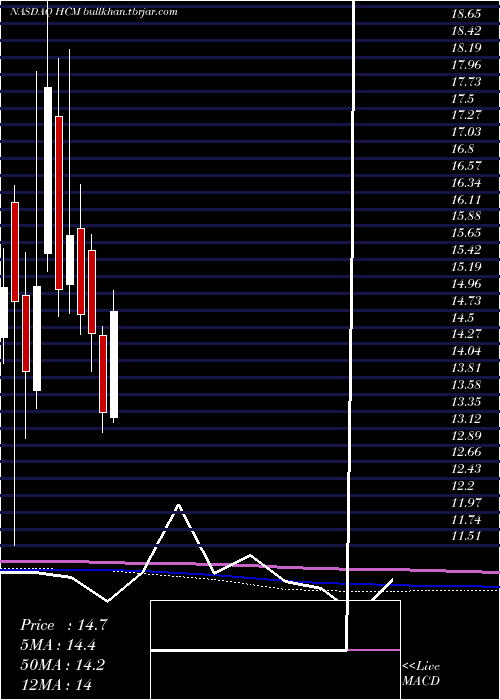Click the 18.65 price axis label

(466, 14)
